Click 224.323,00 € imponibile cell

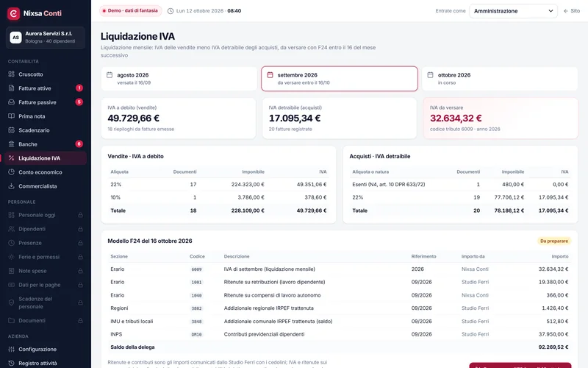[x=248, y=185]
